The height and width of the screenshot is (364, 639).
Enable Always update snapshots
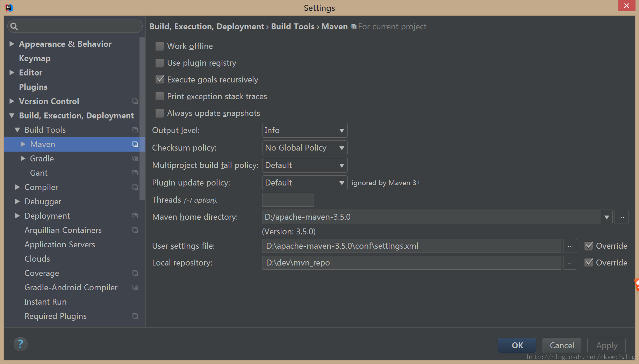point(160,113)
